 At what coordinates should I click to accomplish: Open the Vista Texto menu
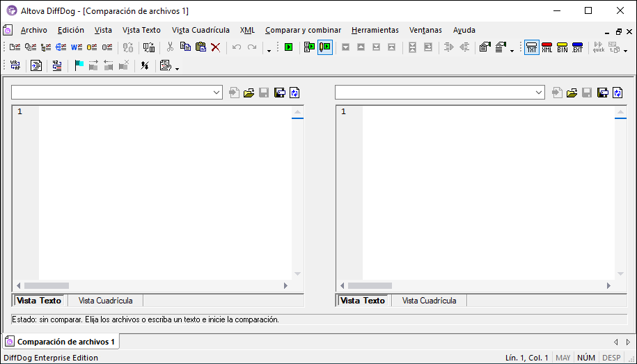[141, 30]
